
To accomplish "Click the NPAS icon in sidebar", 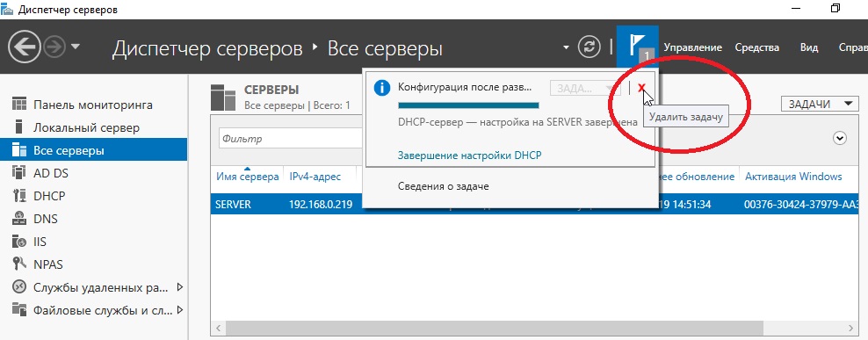I will [19, 264].
